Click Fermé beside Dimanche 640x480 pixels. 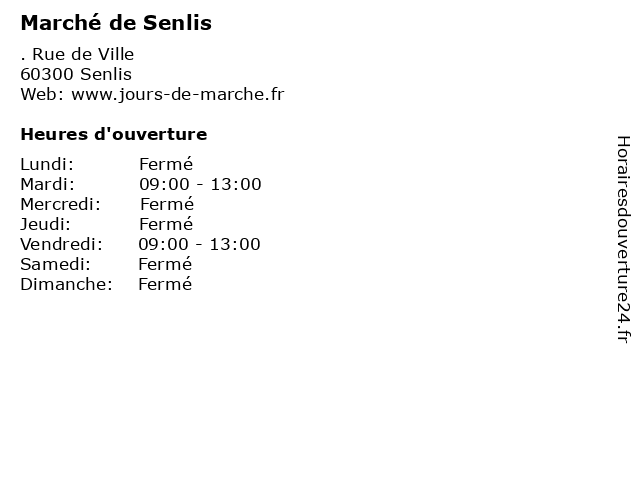pyautogui.click(x=165, y=284)
